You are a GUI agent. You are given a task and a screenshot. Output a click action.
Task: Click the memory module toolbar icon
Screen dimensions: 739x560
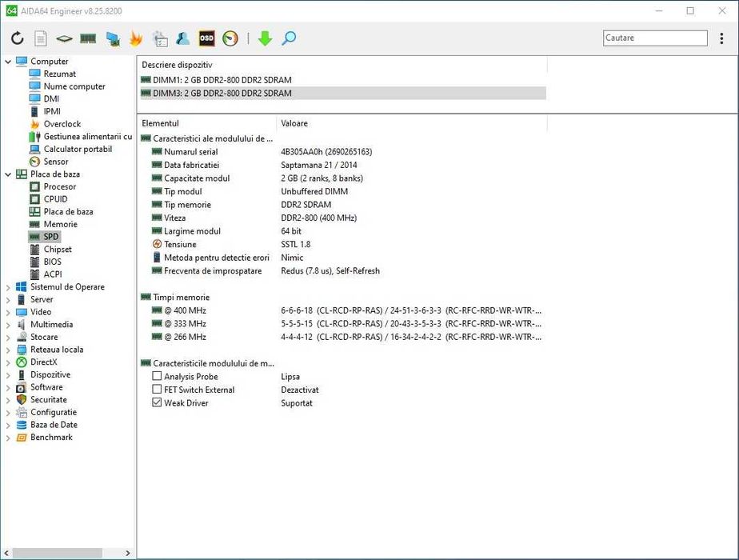click(88, 38)
